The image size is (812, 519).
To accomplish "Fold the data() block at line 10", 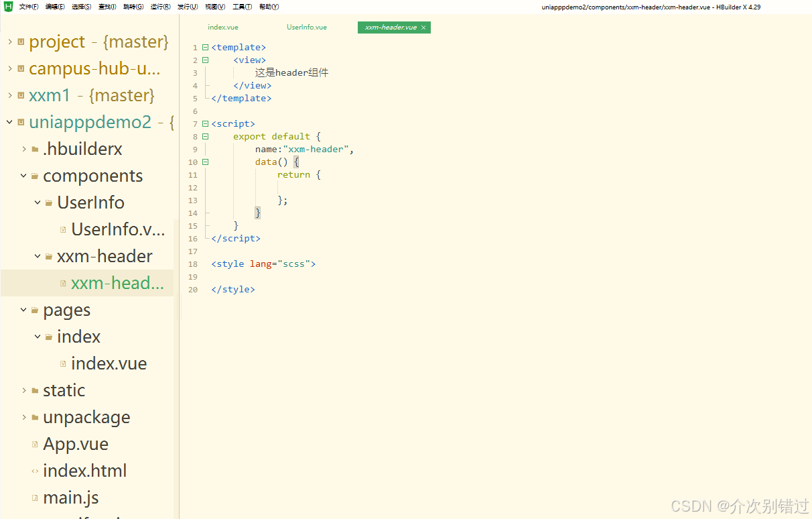I will 205,162.
